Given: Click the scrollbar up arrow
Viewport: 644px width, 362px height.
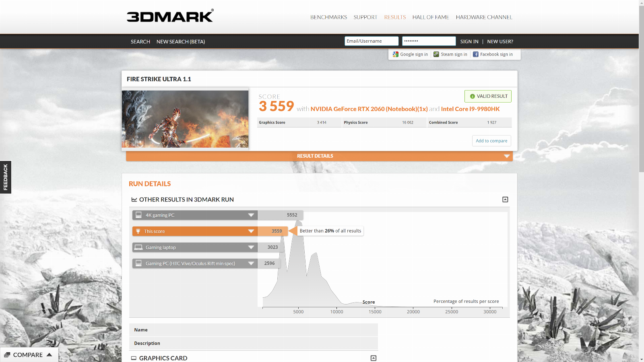Looking at the screenshot, I should 642,2.
